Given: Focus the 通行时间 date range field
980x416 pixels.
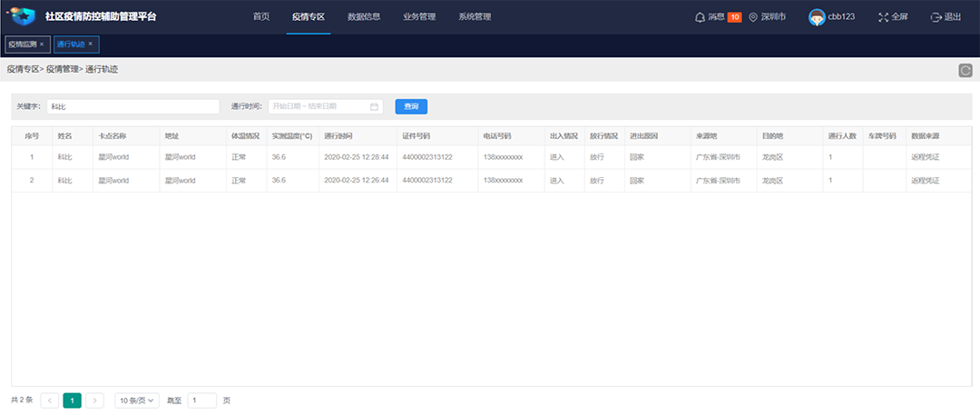Looking at the screenshot, I should (325, 106).
